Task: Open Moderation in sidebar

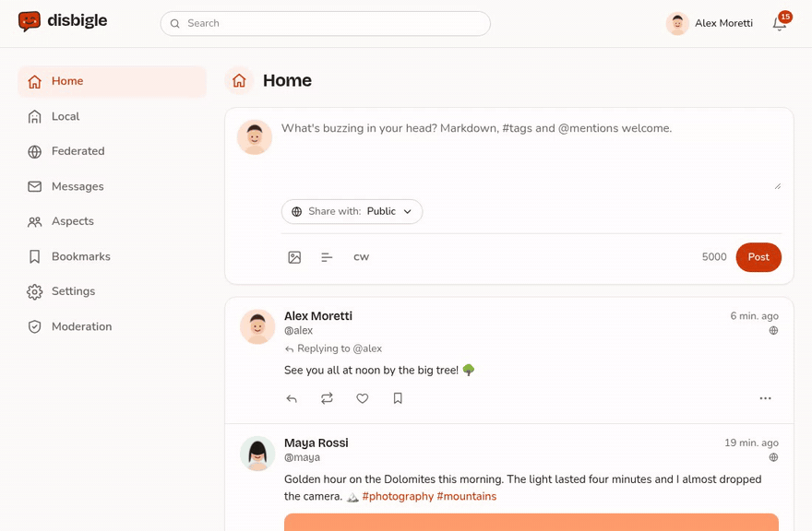Action: pyautogui.click(x=112, y=326)
